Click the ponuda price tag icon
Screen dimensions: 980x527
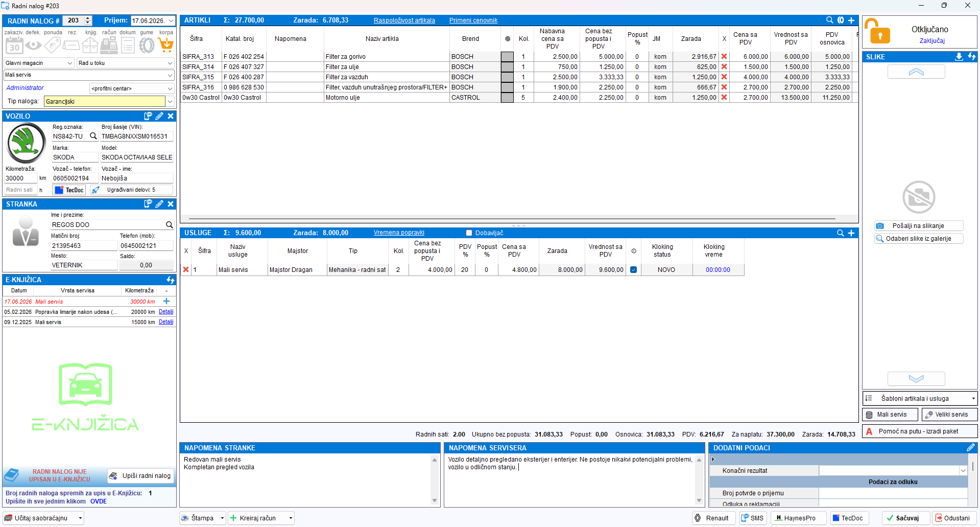click(52, 45)
